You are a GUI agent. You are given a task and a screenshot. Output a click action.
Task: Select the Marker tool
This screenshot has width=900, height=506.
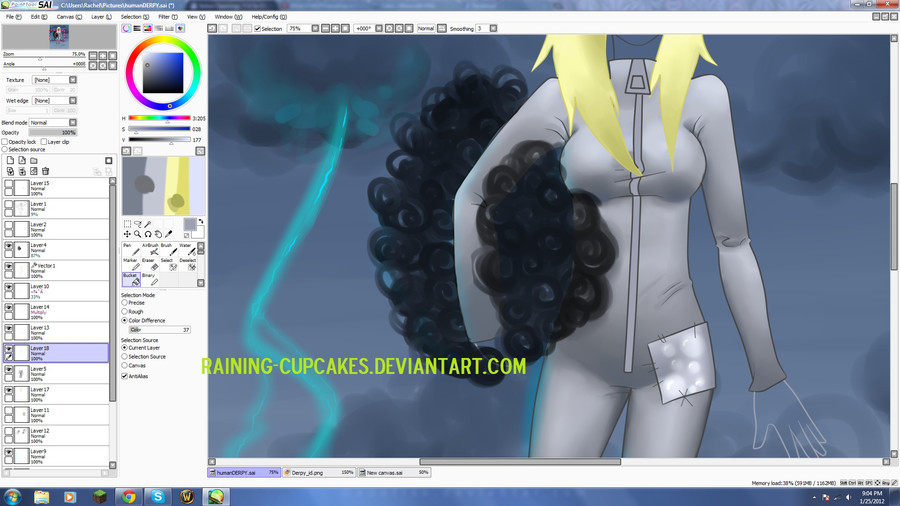[x=131, y=264]
